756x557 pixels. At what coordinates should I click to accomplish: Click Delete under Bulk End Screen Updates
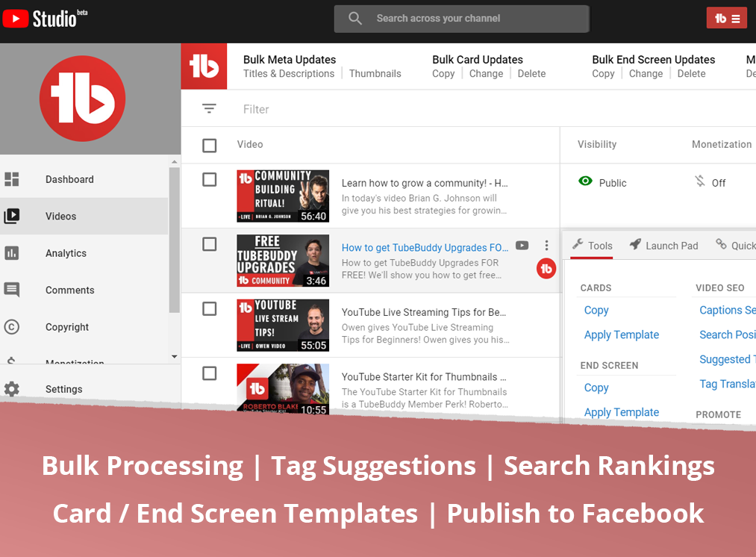click(691, 74)
